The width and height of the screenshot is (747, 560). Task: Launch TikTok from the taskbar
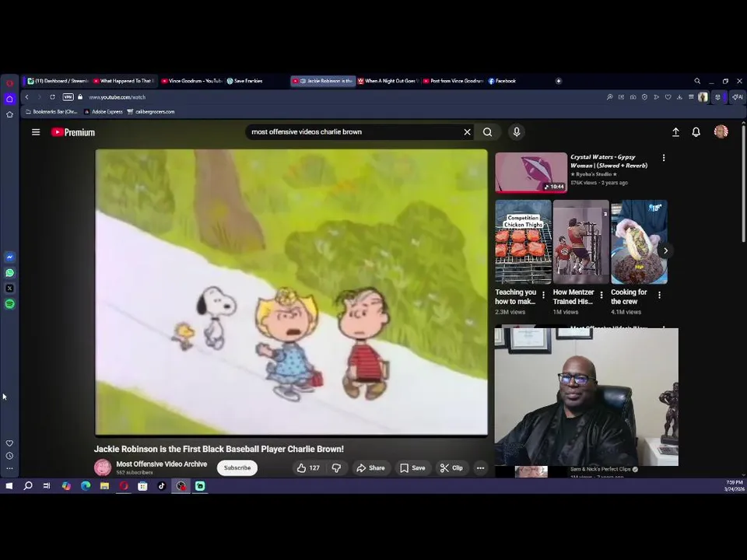[162, 486]
